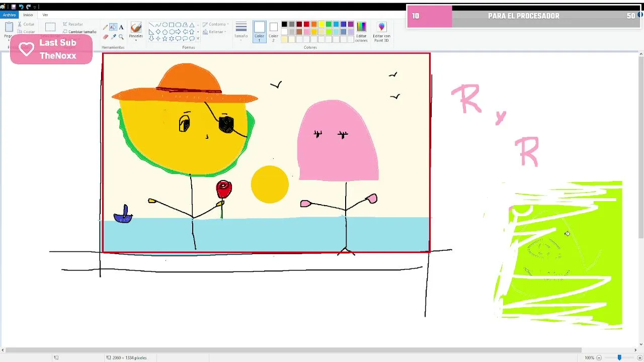Choose the curve shape

(158, 25)
